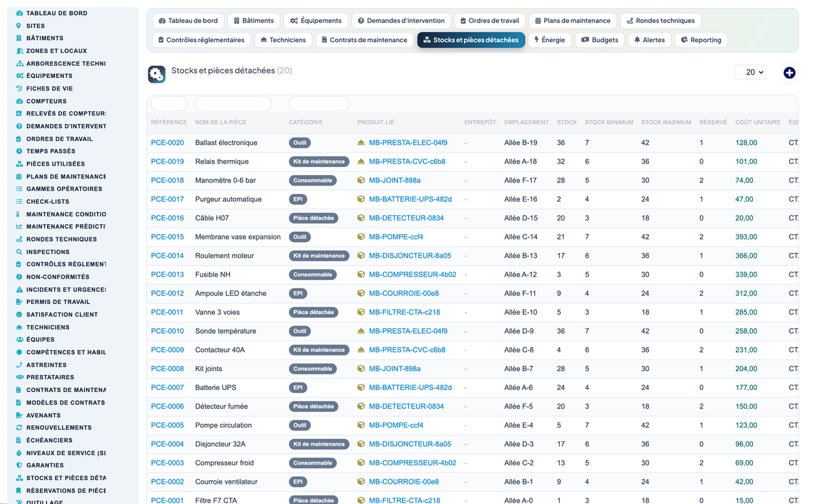Select the Ordres de travail tab

pos(489,21)
